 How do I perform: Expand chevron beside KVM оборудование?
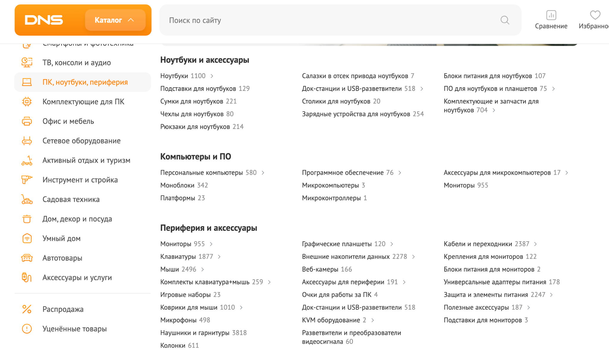(373, 320)
